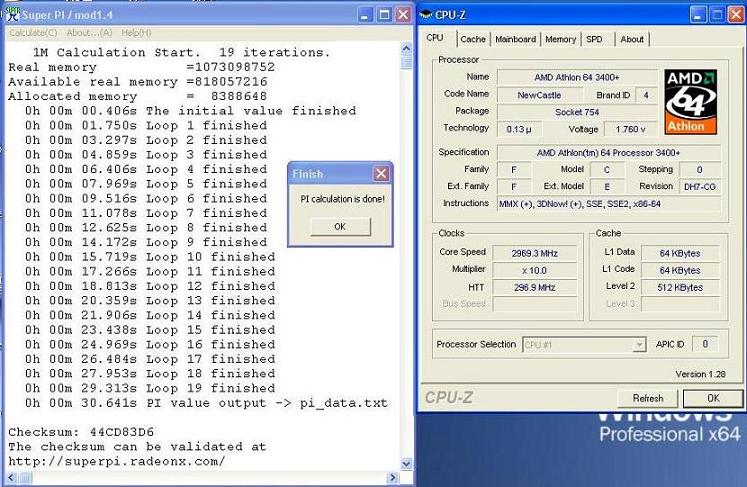Click the http://superpi.radeonx.com/ text
This screenshot has height=487, width=747.
tap(117, 461)
